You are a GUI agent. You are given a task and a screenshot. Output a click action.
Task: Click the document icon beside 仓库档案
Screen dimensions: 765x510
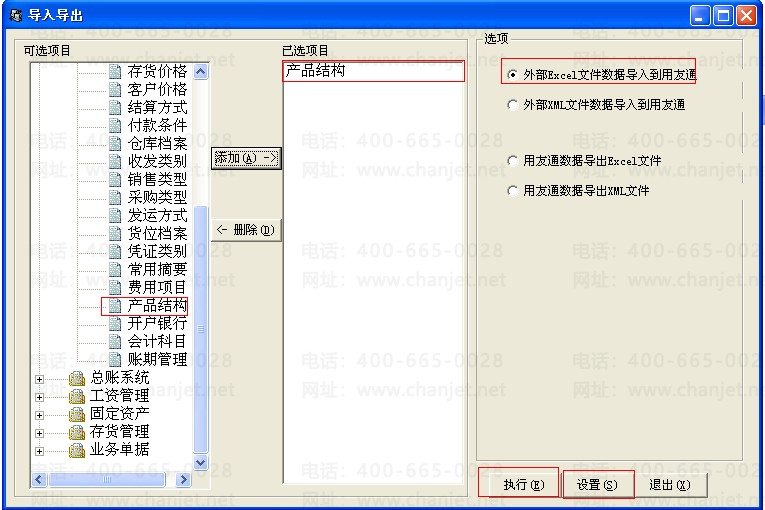(x=115, y=144)
